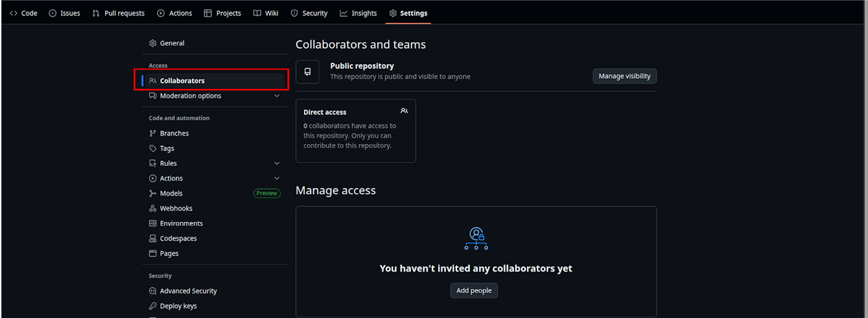Click the Issues circle icon
868x318 pixels.
coord(53,13)
